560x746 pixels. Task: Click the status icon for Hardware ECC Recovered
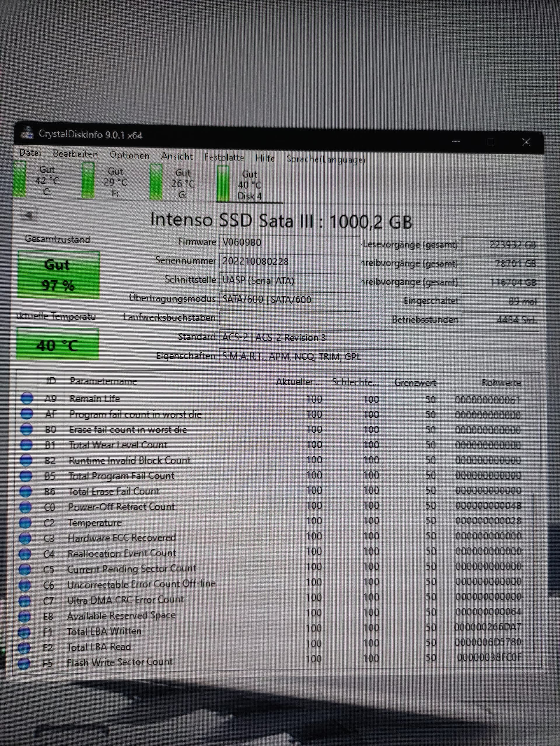25,538
